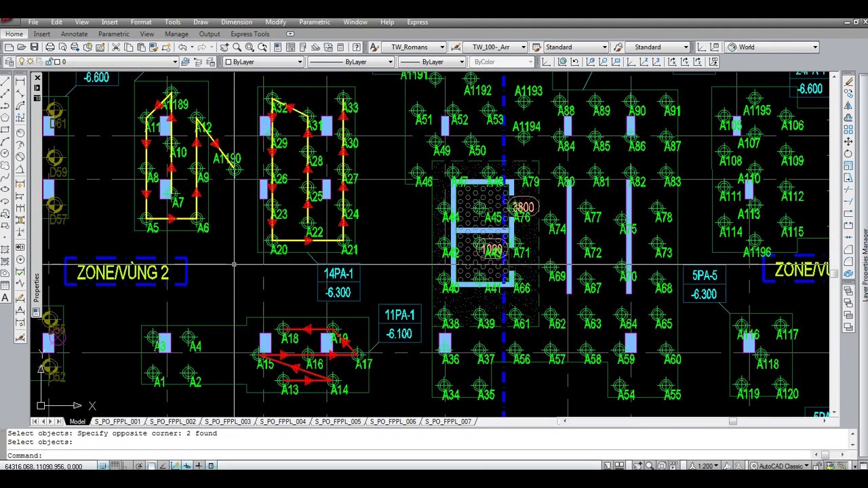Switch to S_PO_FPPL_001 layout tab
868x488 pixels.
tap(117, 422)
